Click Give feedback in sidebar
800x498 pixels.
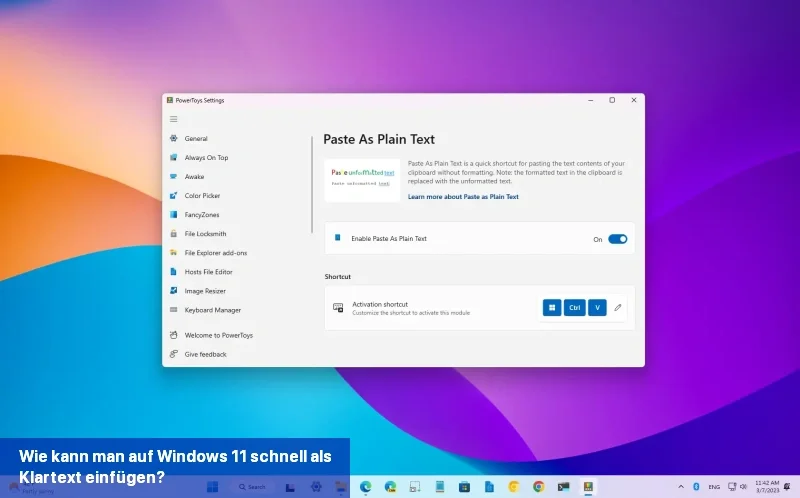point(205,354)
